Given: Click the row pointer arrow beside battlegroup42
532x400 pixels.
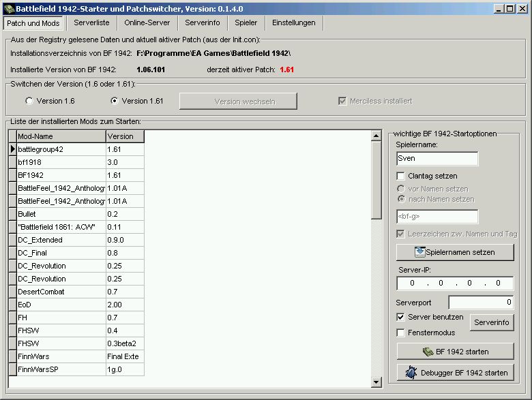Looking at the screenshot, I should [12, 149].
